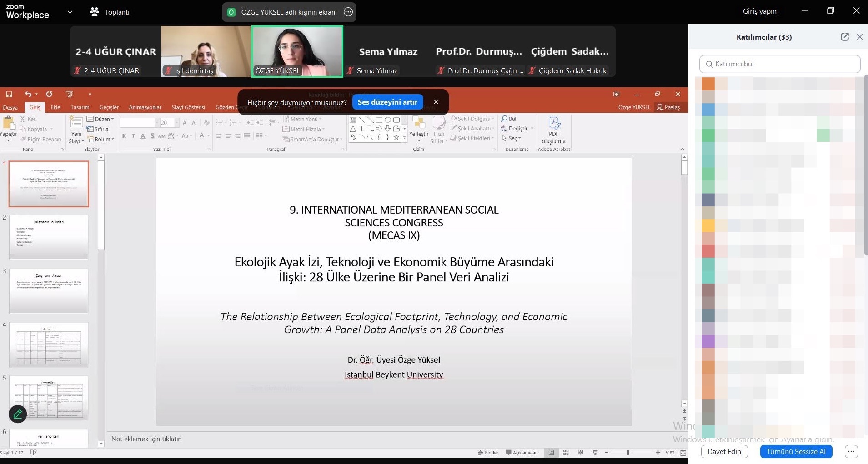
Task: Fit slide to current window icon
Action: point(683,453)
